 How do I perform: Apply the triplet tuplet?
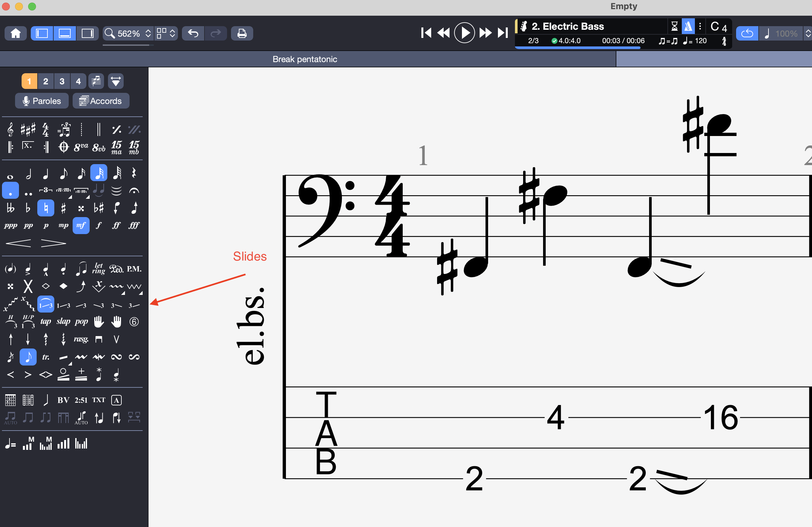coord(46,190)
